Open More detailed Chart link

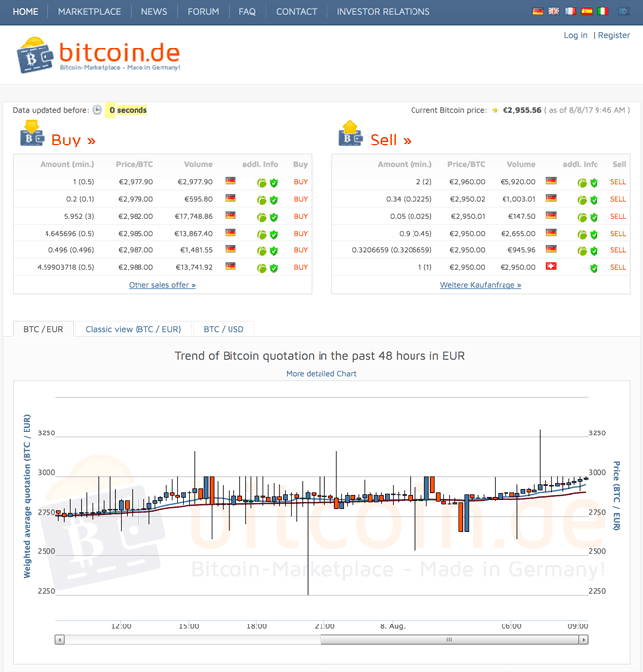[x=321, y=374]
